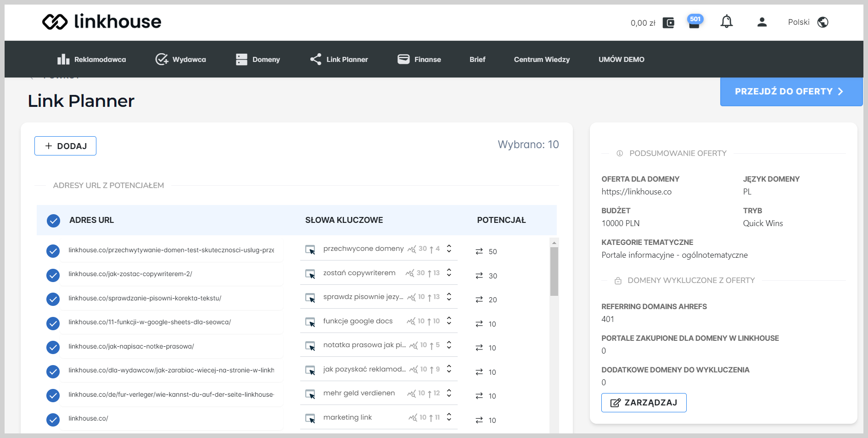Open the Reklamodawca menu
The width and height of the screenshot is (868, 438).
(91, 59)
